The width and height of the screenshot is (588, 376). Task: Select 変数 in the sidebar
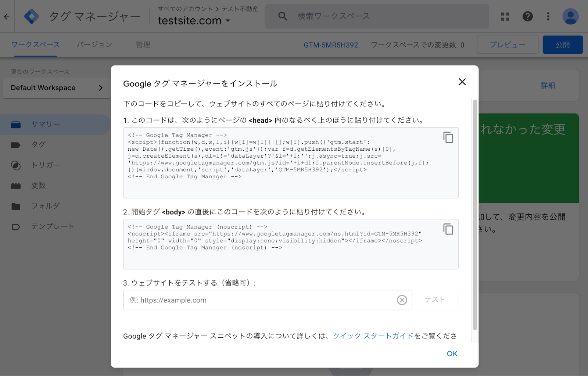coord(38,186)
